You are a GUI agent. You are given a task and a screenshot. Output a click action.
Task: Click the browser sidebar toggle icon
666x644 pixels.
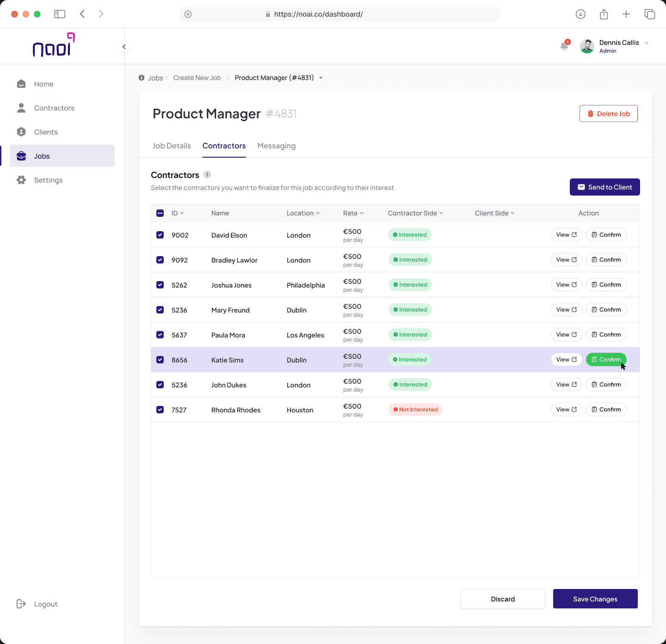click(x=60, y=14)
